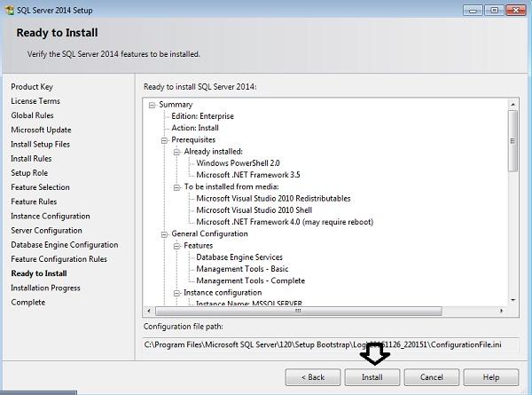Viewport: 532px width, 395px height.
Task: Collapse the Features tree node
Action: 176,246
